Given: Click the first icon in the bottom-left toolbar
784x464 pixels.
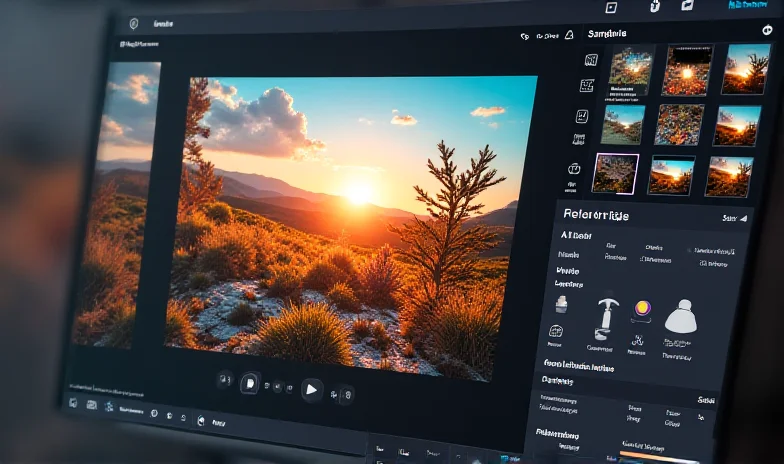Looking at the screenshot, I should (74, 402).
